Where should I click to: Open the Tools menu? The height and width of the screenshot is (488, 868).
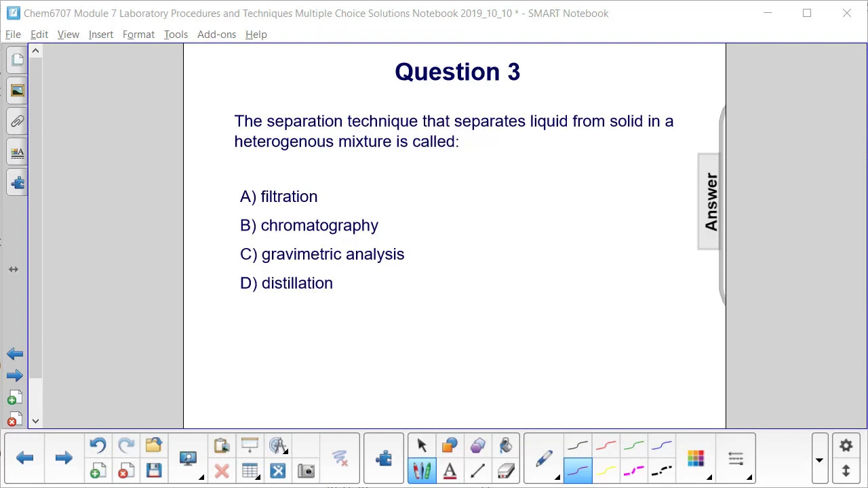pyautogui.click(x=176, y=34)
